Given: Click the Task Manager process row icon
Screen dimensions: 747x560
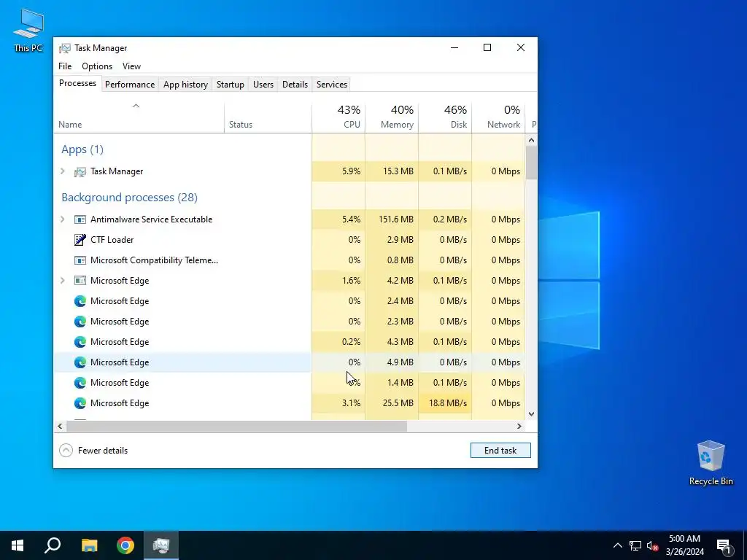Looking at the screenshot, I should pos(80,171).
